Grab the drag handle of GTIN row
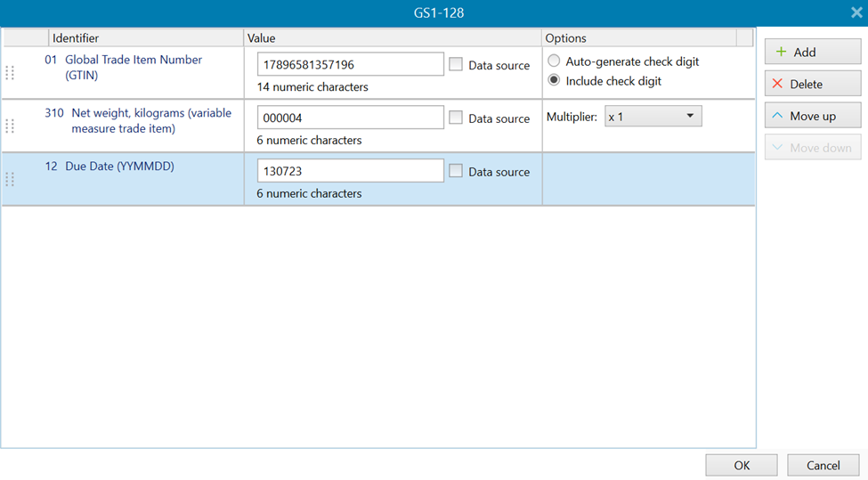This screenshot has width=868, height=480. pos(10,73)
